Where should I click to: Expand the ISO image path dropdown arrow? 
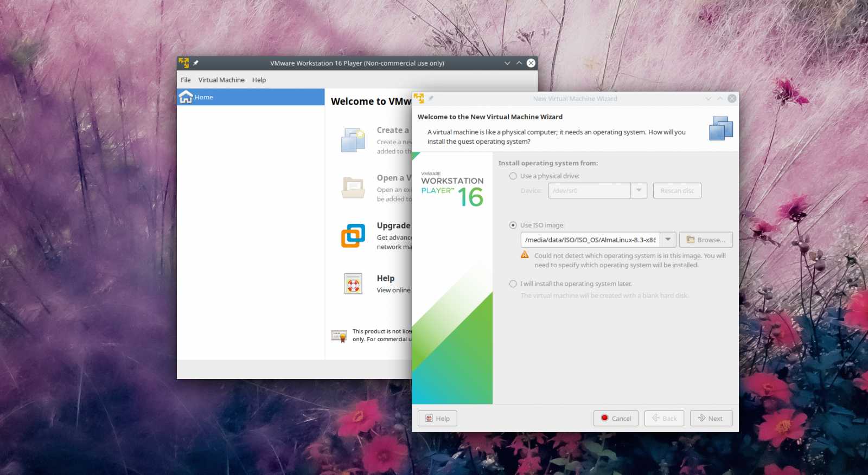668,240
